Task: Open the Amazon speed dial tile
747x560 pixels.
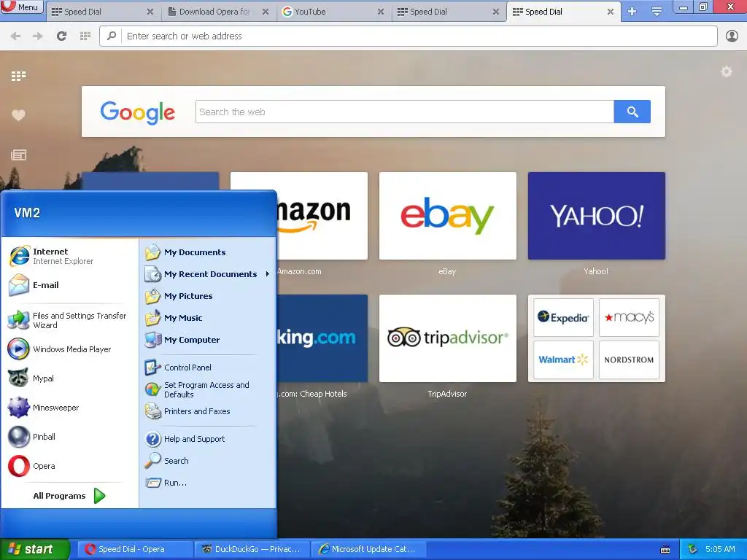Action: point(322,216)
